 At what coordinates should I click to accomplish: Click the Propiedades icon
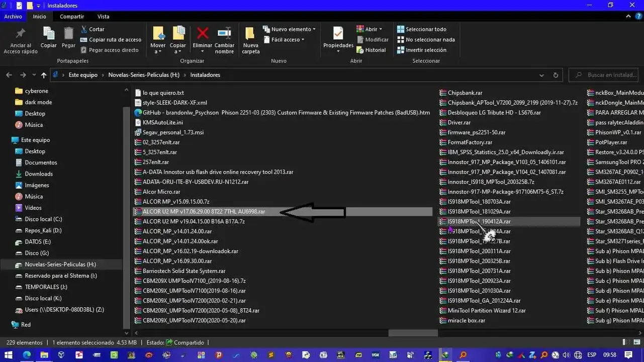click(338, 34)
